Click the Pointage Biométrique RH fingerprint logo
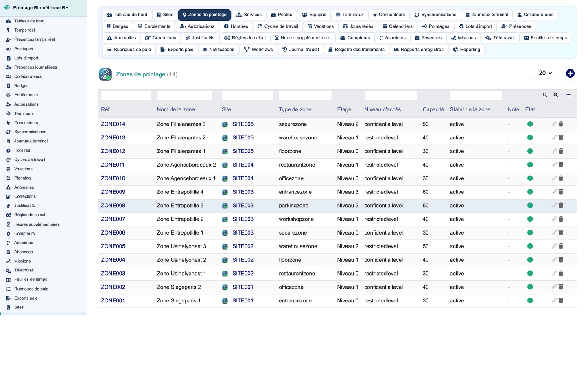 click(7, 8)
